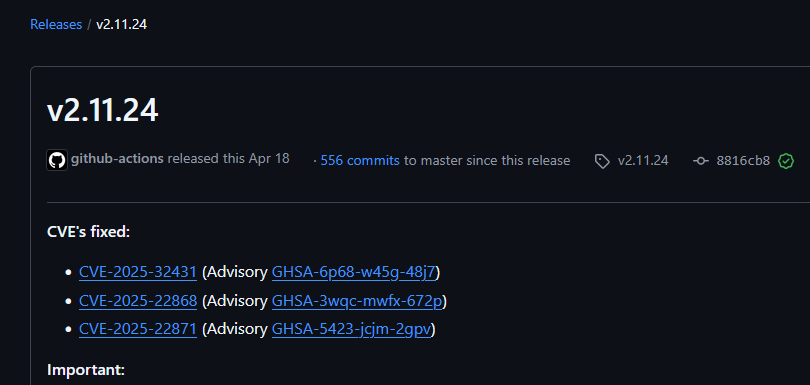Open commit 8816cb8

coord(743,161)
